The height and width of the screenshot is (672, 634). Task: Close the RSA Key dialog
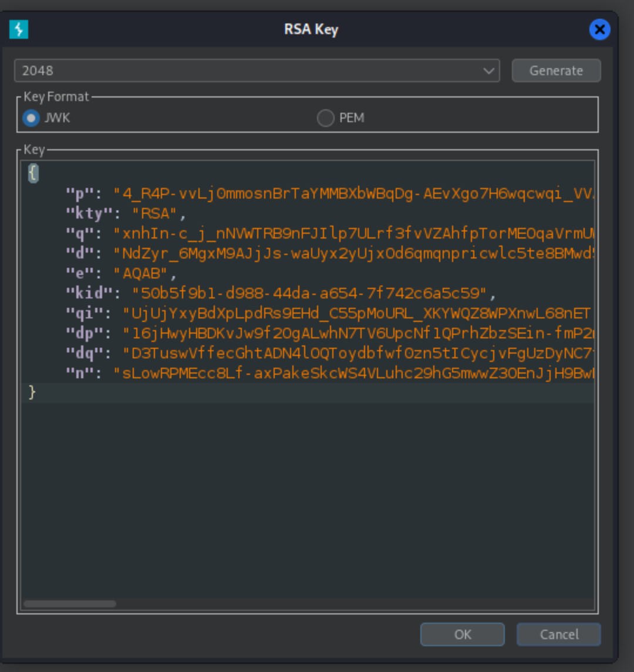coord(599,29)
